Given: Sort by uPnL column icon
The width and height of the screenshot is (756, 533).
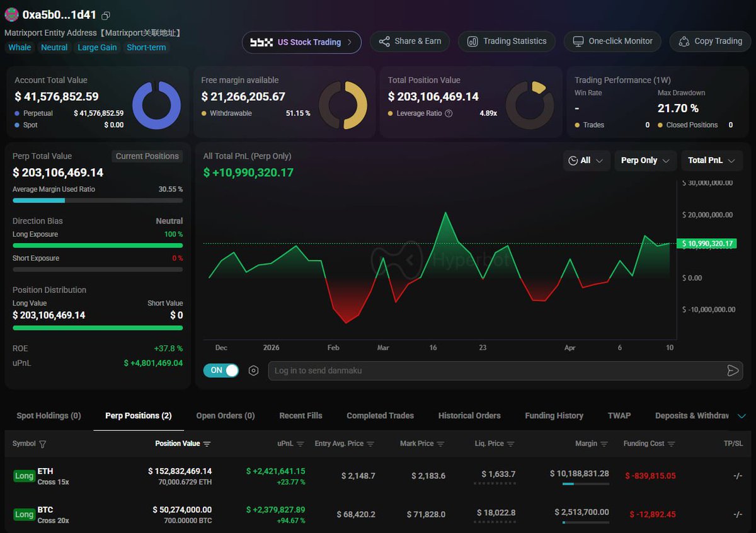Looking at the screenshot, I should 301,444.
